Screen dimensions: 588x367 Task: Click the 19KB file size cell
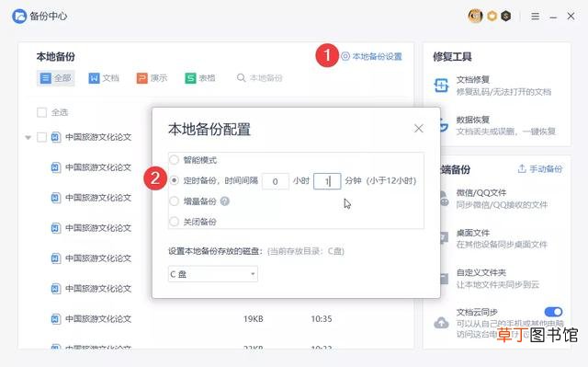click(254, 319)
